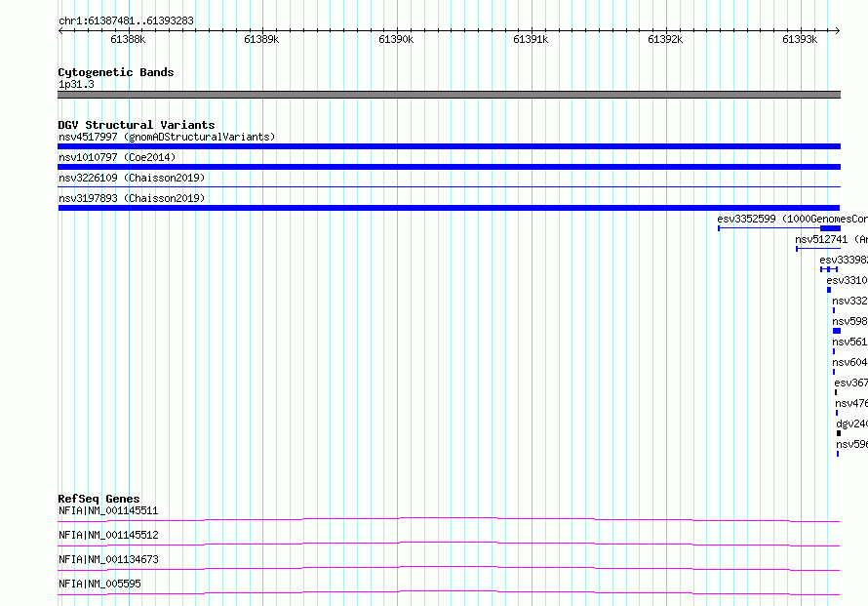Open the esv367 variant label
868x606 pixels.
[850, 383]
